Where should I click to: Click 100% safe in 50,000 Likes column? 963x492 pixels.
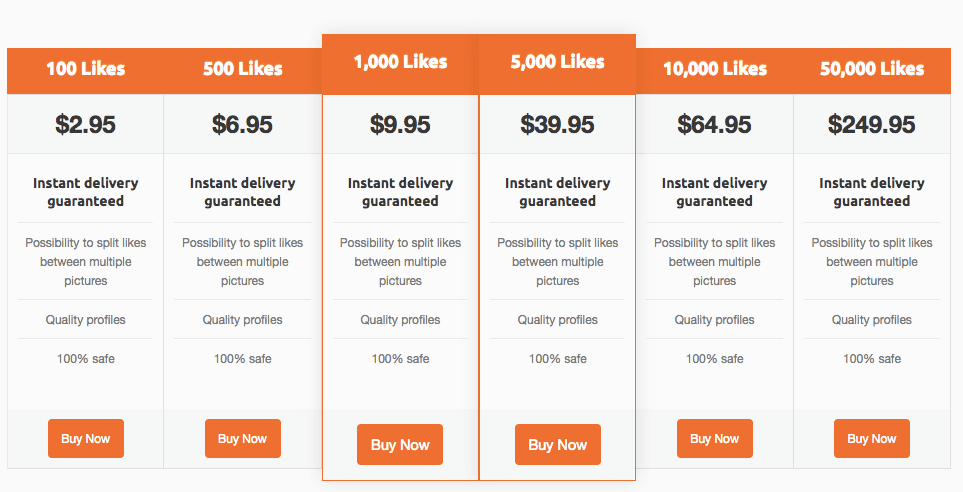[x=871, y=358]
